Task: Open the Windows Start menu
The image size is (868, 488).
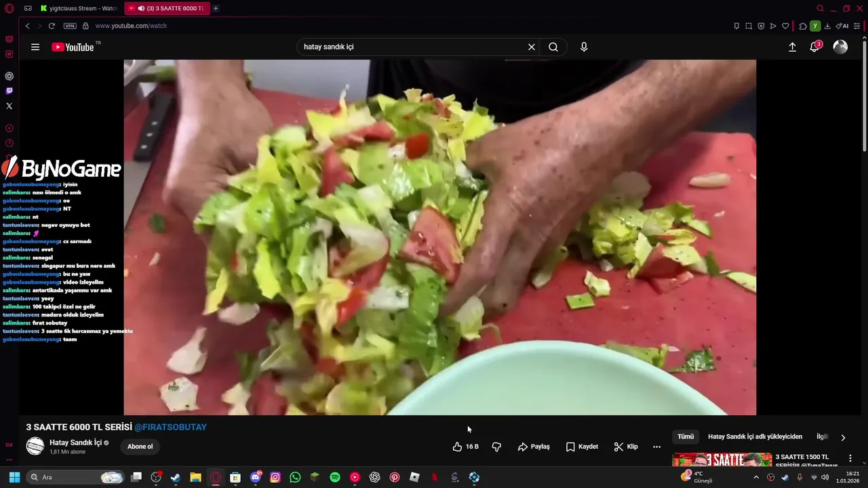Action: click(14, 477)
